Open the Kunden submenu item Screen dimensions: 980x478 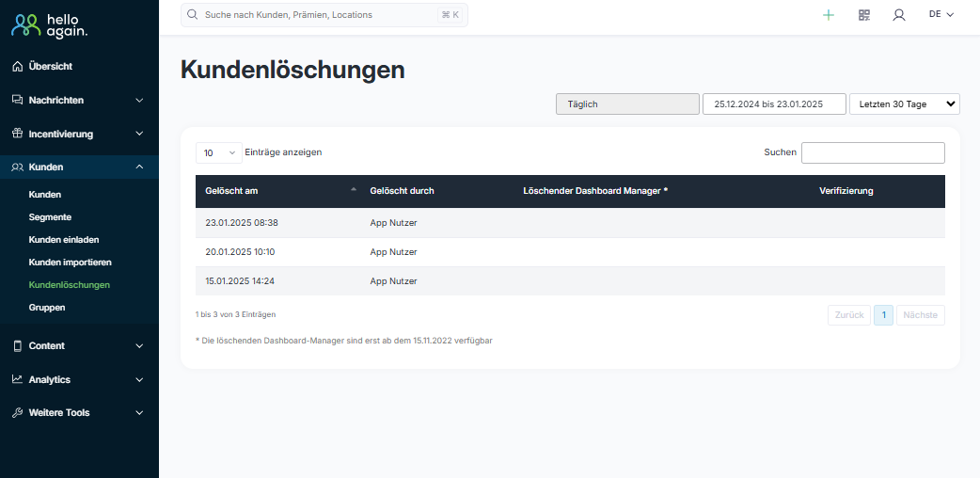coord(45,195)
